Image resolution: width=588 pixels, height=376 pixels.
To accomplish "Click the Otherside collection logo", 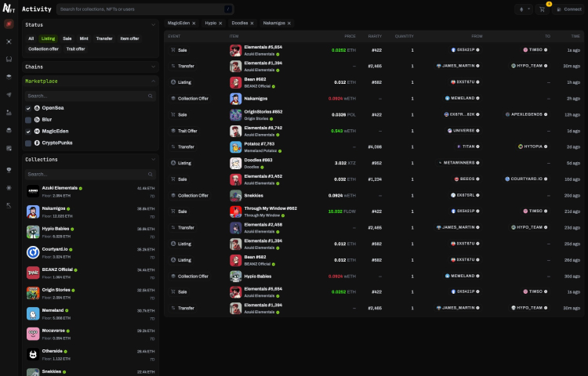I will pyautogui.click(x=33, y=354).
